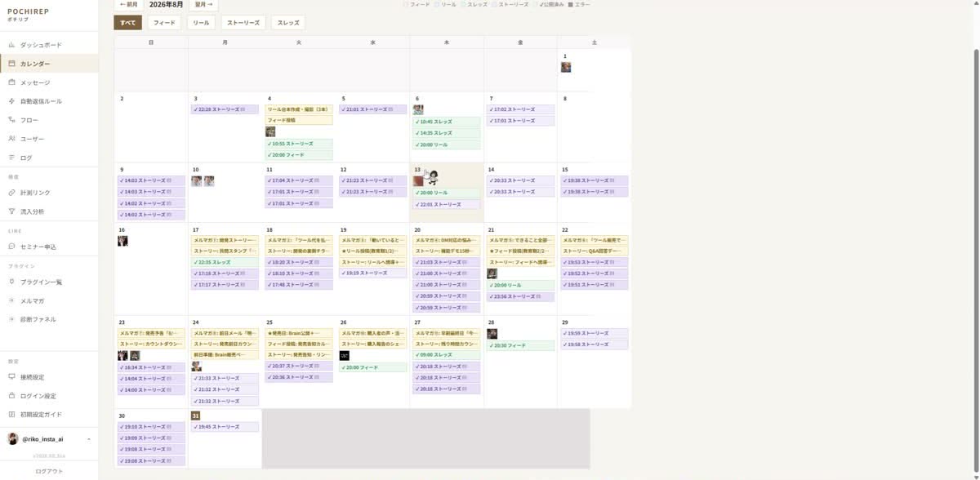Click the icon next to メッセージ
980x480 pixels.
(11, 82)
